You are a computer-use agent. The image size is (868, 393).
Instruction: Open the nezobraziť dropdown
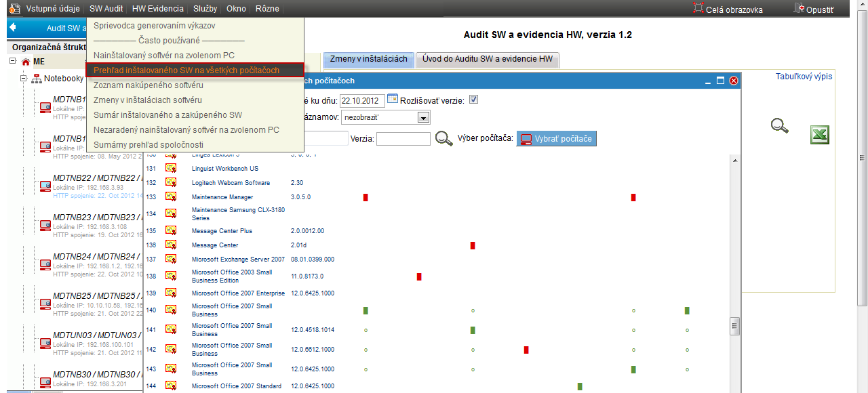coord(386,117)
